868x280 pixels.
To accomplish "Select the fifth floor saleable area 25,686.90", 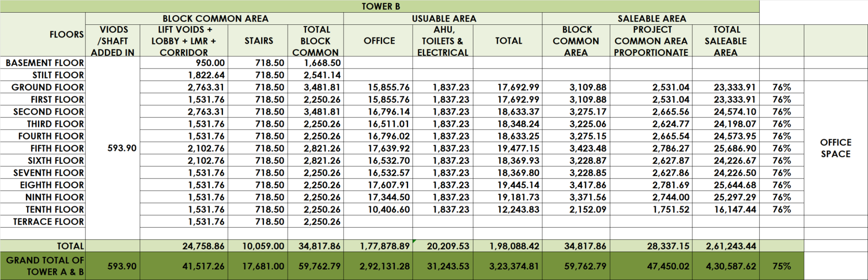I will coord(734,148).
